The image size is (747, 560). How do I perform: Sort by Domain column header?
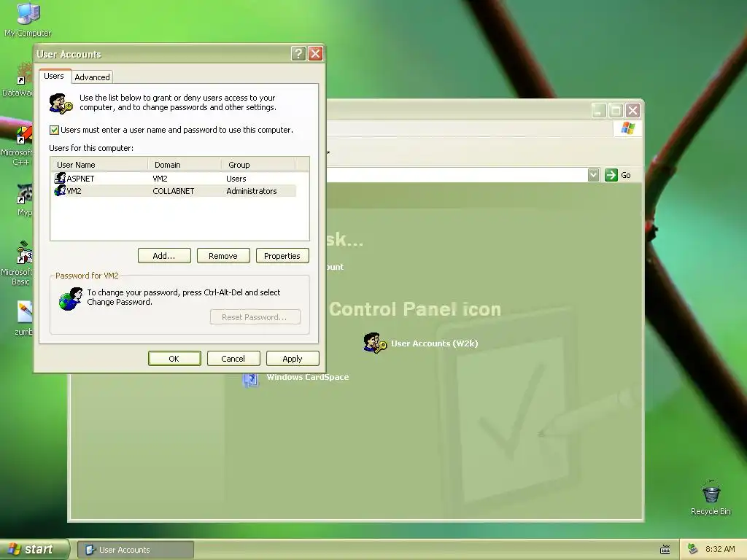(185, 165)
